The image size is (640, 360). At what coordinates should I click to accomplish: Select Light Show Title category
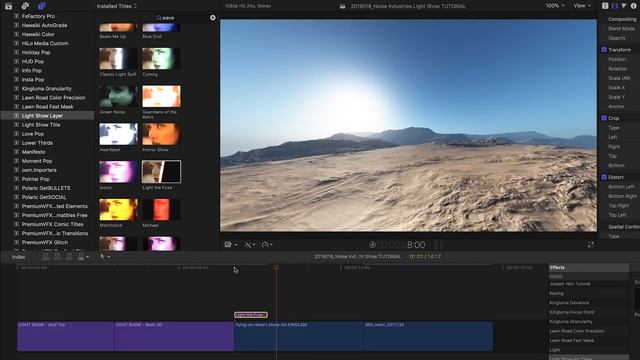pyautogui.click(x=41, y=125)
